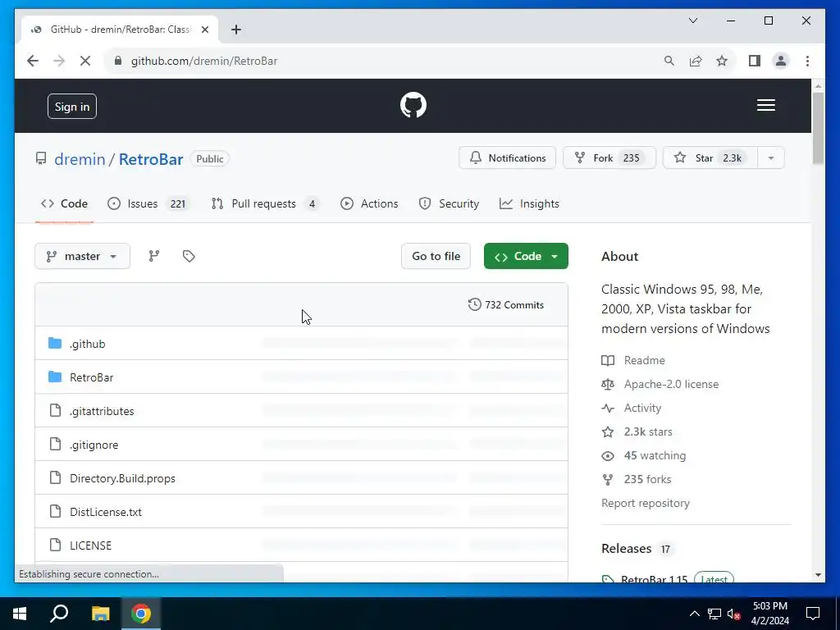This screenshot has height=630, width=840.
Task: Click the Sign in button
Action: pos(72,107)
